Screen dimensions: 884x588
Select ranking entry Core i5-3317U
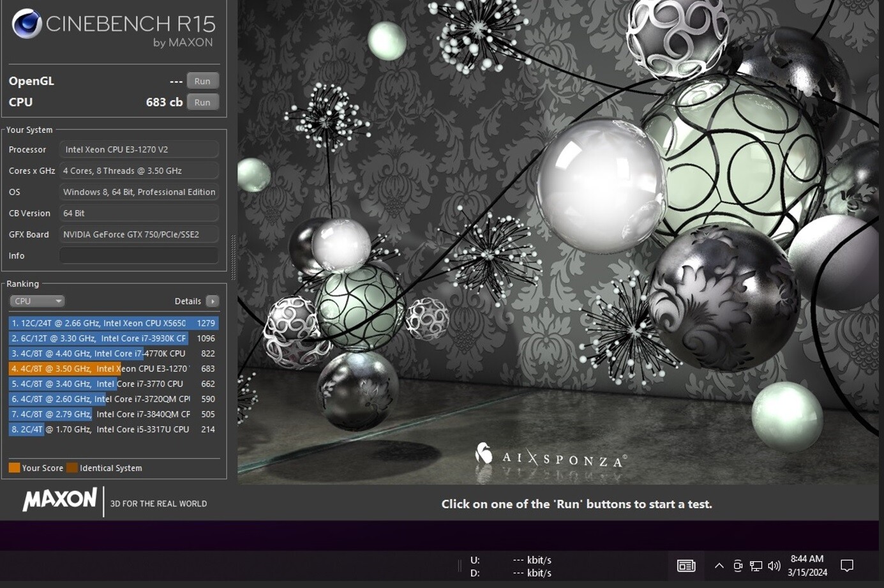click(114, 429)
